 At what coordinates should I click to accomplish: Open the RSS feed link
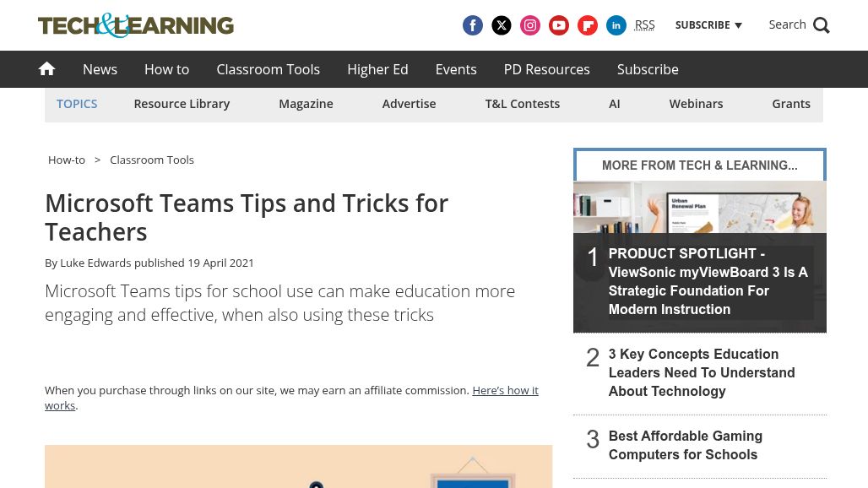click(644, 24)
